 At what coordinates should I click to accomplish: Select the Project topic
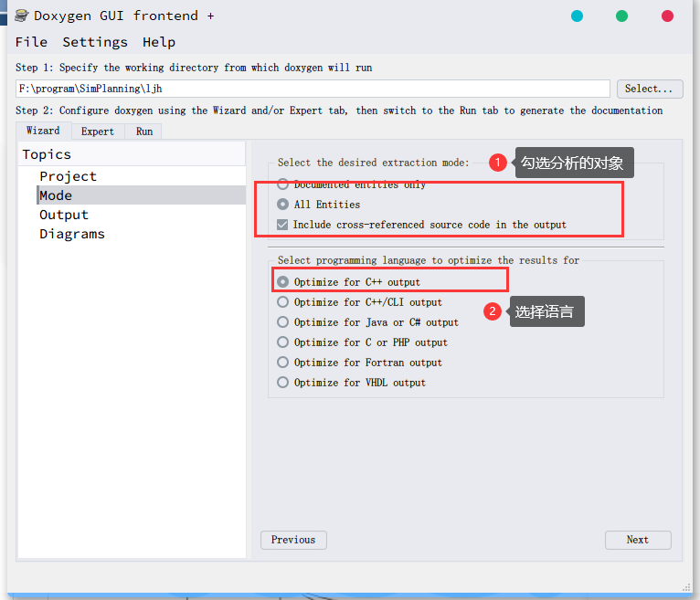coord(68,176)
